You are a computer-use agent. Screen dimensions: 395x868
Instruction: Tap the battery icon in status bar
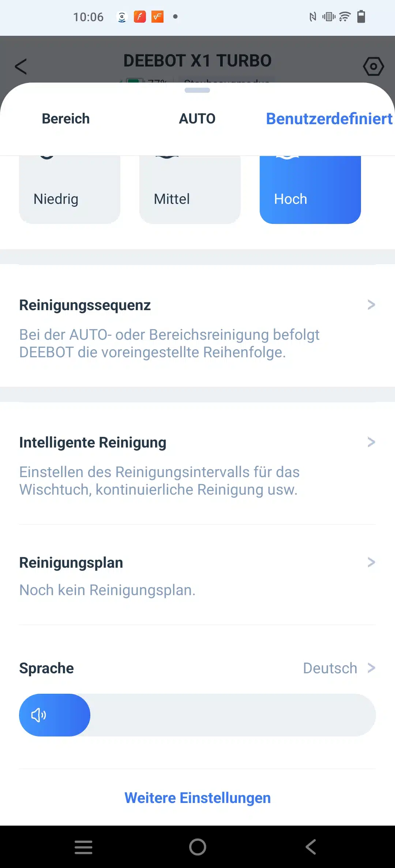[361, 17]
